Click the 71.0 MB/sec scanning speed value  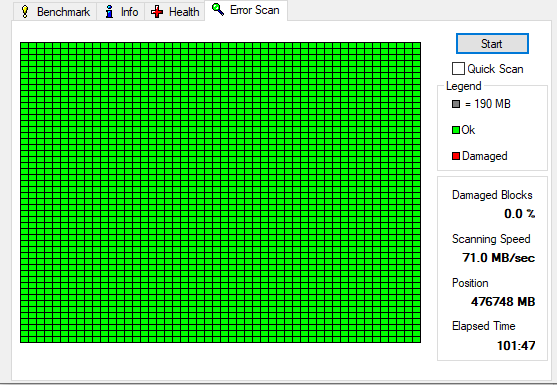[498, 257]
